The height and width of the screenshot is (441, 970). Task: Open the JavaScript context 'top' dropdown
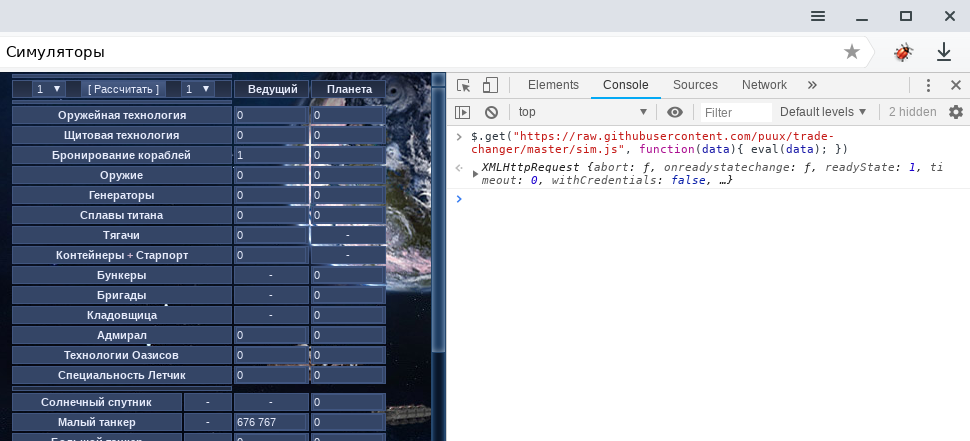pos(582,113)
